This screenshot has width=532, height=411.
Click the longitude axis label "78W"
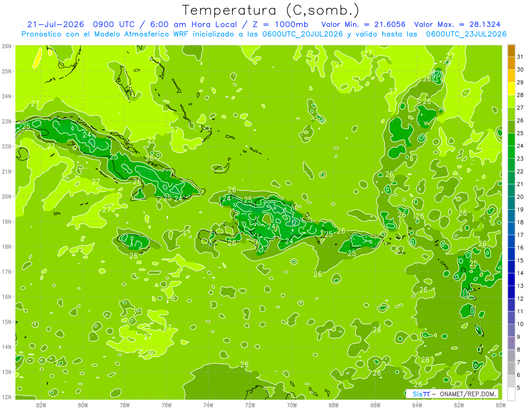point(125,404)
